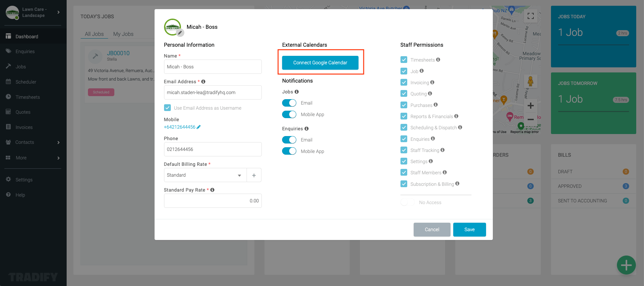
Task: Click the plus icon beside billing rate
Action: pos(254,175)
